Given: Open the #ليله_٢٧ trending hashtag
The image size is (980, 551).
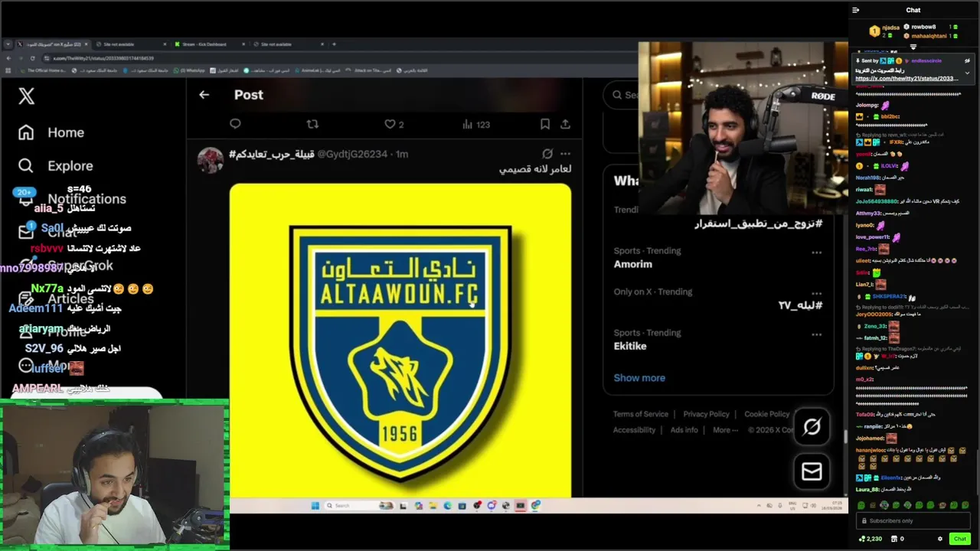Looking at the screenshot, I should pyautogui.click(x=800, y=305).
